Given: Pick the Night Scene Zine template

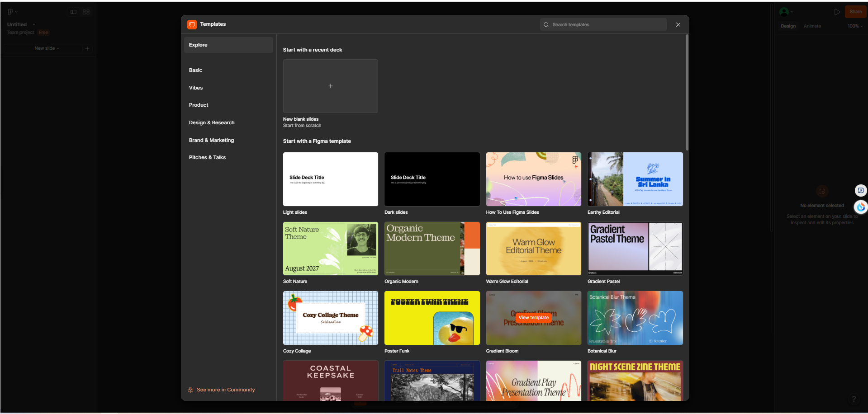Looking at the screenshot, I should pos(635,381).
